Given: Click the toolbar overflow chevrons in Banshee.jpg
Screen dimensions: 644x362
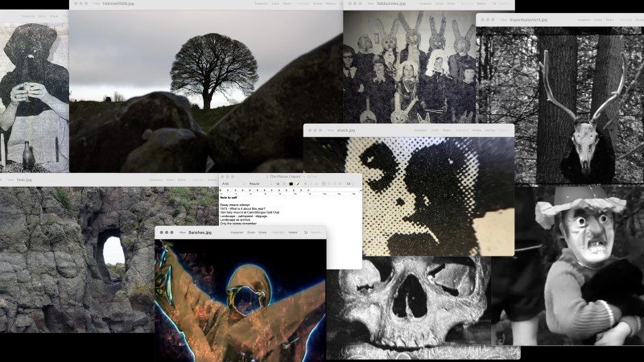Looking at the screenshot, I should (x=306, y=232).
